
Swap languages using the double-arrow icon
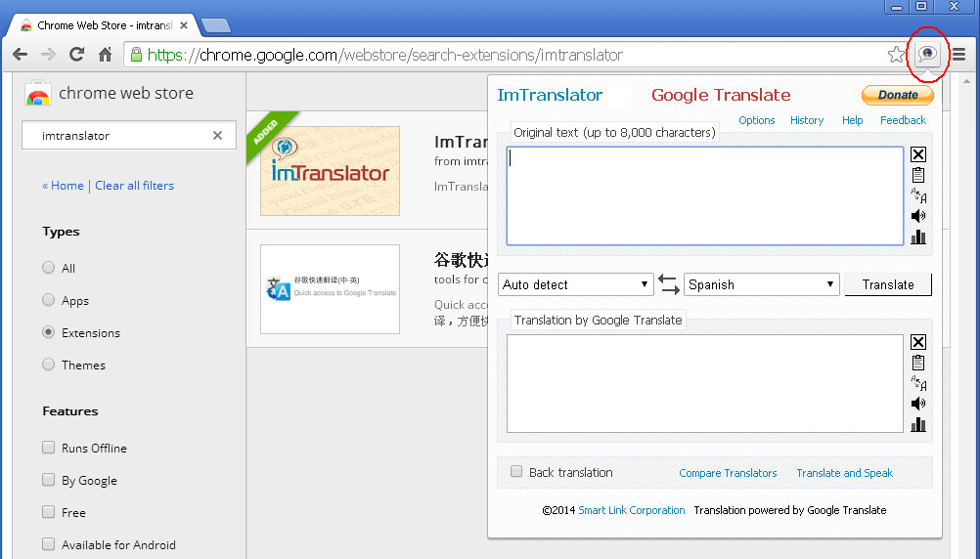point(668,284)
